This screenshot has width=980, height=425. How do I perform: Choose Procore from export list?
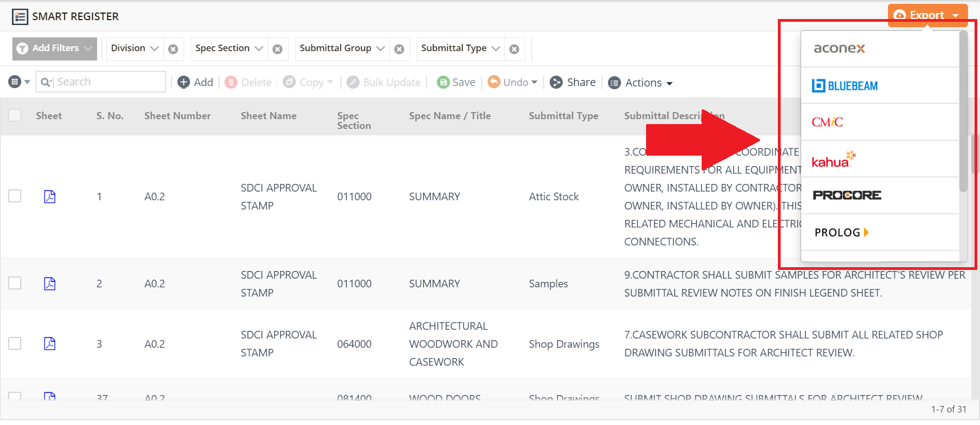(880, 195)
